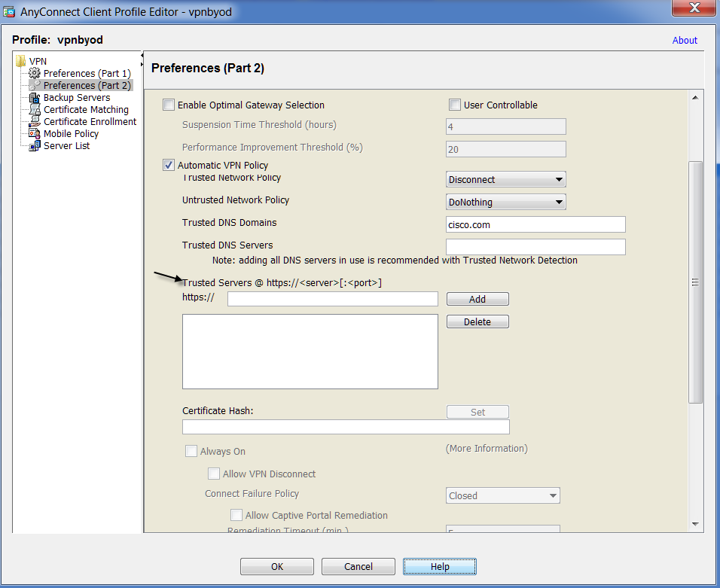Image resolution: width=720 pixels, height=588 pixels.
Task: Uncheck Automatic VPN Policy
Action: click(169, 165)
